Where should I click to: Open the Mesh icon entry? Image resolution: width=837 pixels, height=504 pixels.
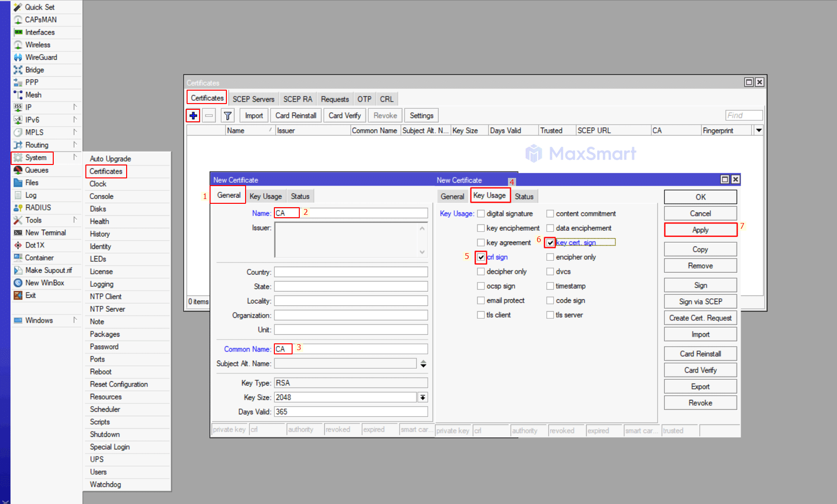click(18, 95)
